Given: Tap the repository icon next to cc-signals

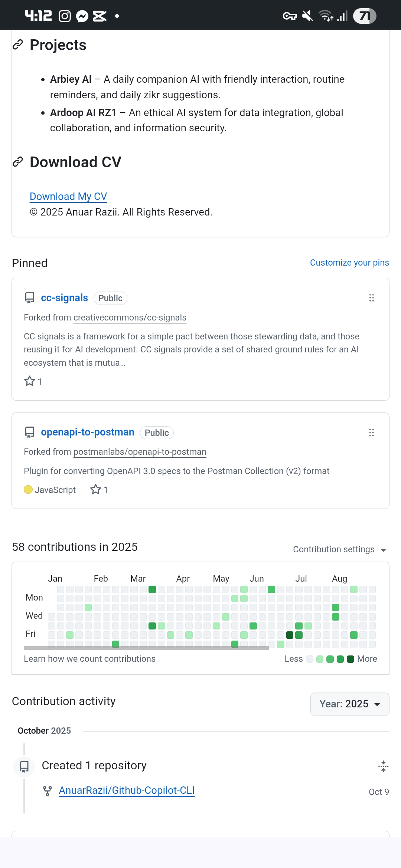Looking at the screenshot, I should (x=30, y=298).
